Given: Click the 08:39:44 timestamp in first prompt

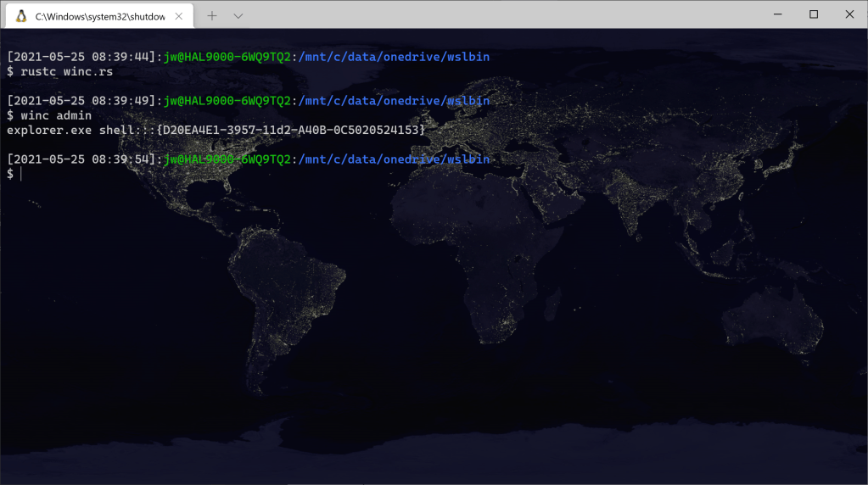Looking at the screenshot, I should [x=121, y=57].
